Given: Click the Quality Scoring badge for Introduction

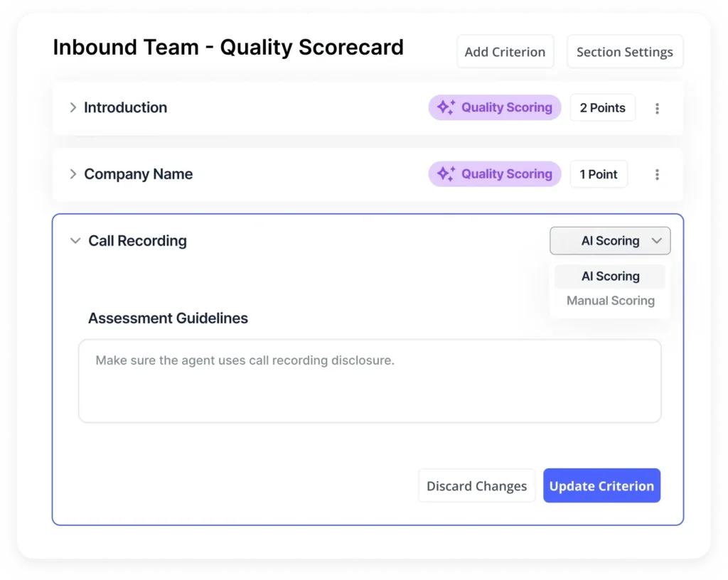Looking at the screenshot, I should 495,107.
